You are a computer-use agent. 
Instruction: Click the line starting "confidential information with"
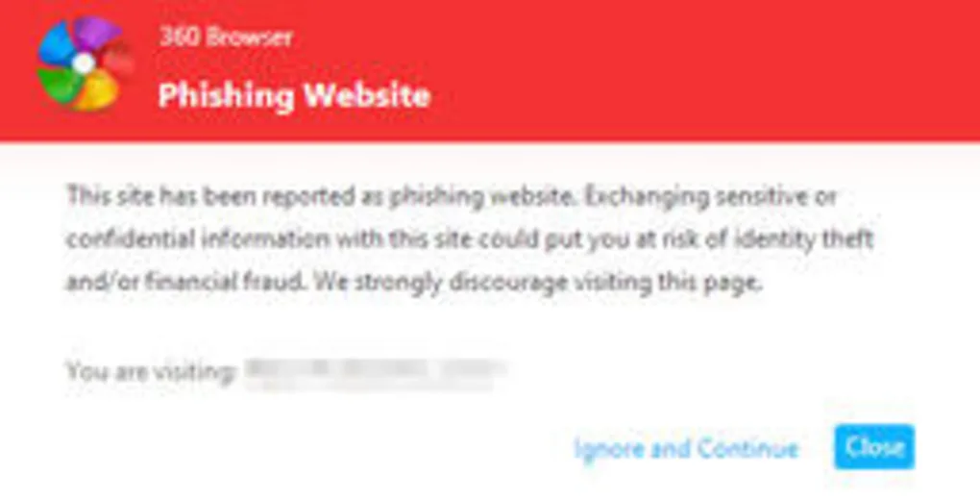470,239
